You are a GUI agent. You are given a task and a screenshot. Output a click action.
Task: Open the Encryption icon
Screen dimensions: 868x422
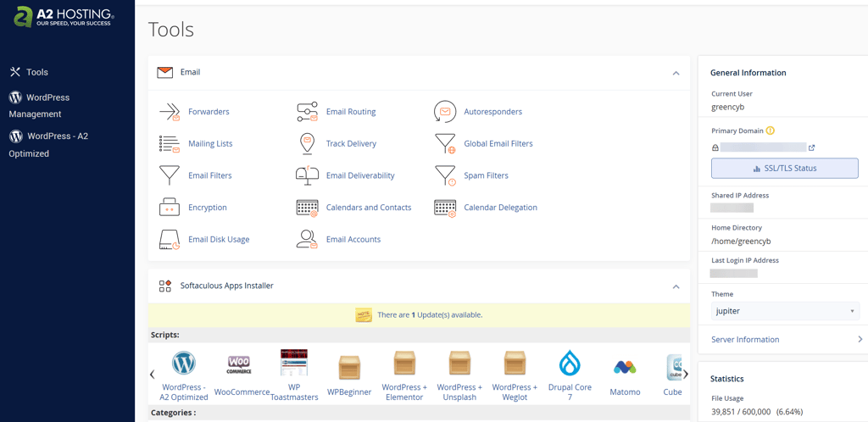click(x=170, y=208)
